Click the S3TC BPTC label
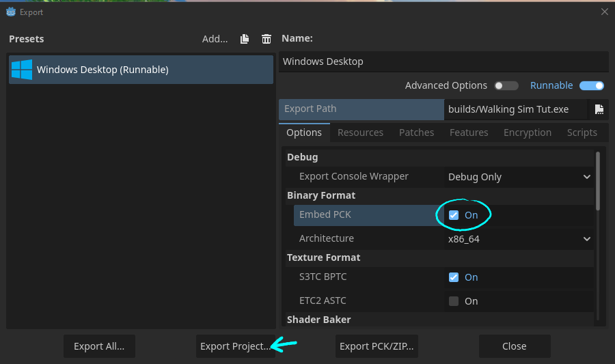The image size is (615, 364). pyautogui.click(x=323, y=277)
